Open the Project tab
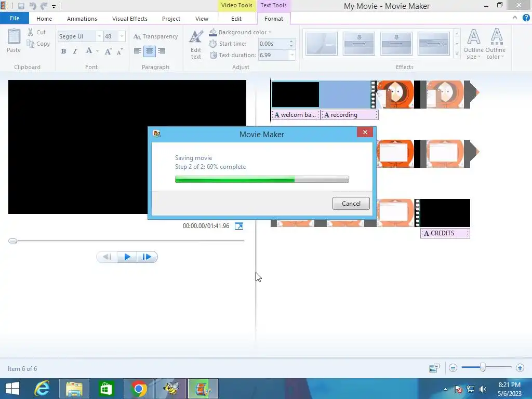The image size is (532, 399). (x=171, y=19)
